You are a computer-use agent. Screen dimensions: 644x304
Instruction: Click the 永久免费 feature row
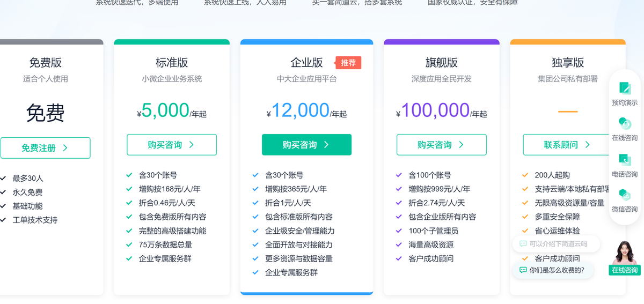pos(27,192)
